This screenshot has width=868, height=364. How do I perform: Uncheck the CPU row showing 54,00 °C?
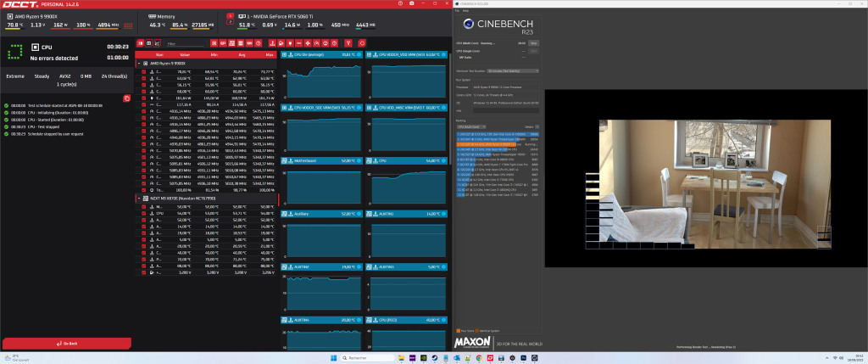pyautogui.click(x=144, y=213)
